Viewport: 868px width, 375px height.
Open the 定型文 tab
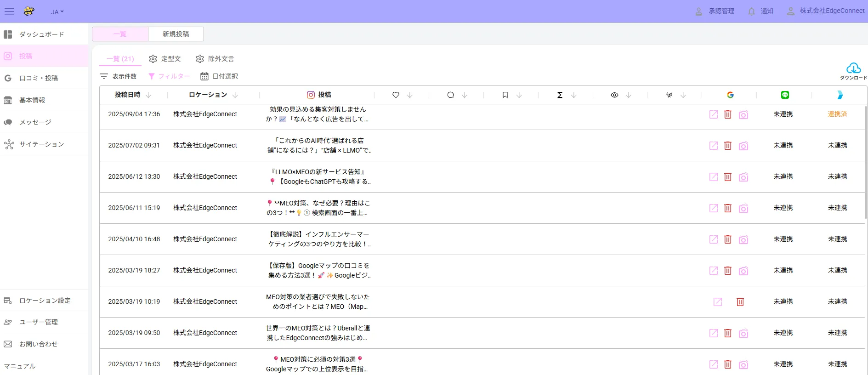165,59
